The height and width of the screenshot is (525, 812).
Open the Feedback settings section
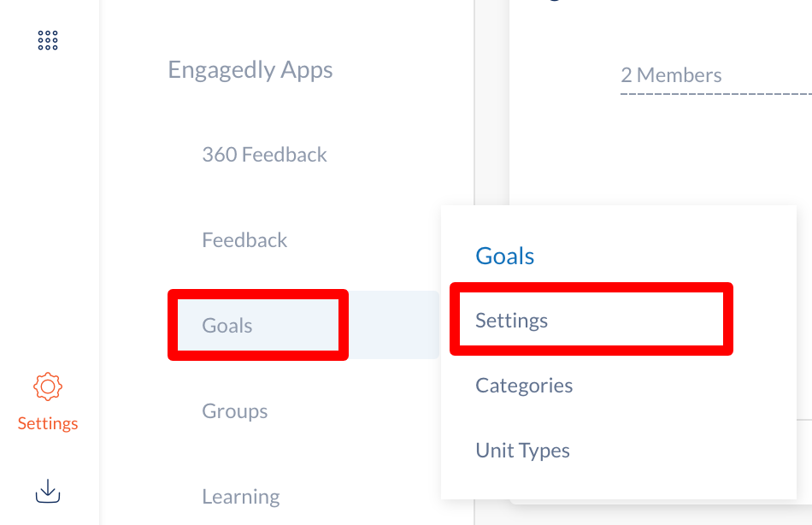[x=244, y=239]
